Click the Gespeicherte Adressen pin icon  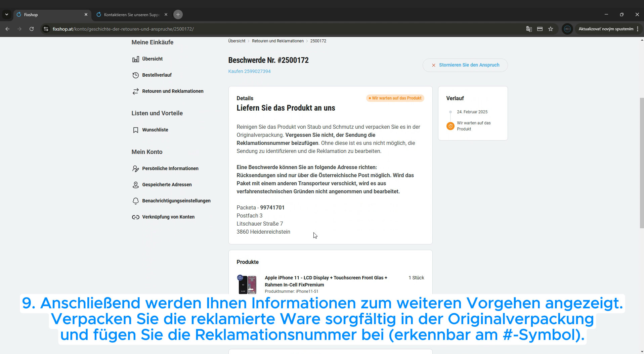(135, 185)
